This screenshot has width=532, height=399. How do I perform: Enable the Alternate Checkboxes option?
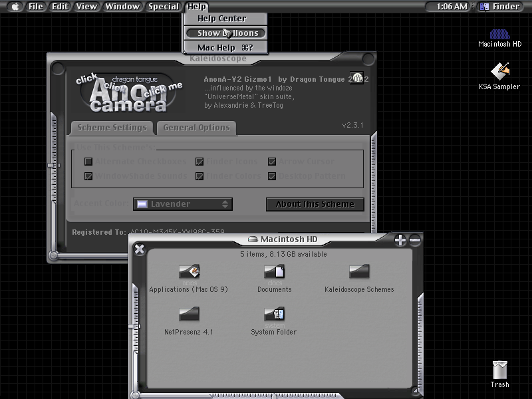[88, 162]
